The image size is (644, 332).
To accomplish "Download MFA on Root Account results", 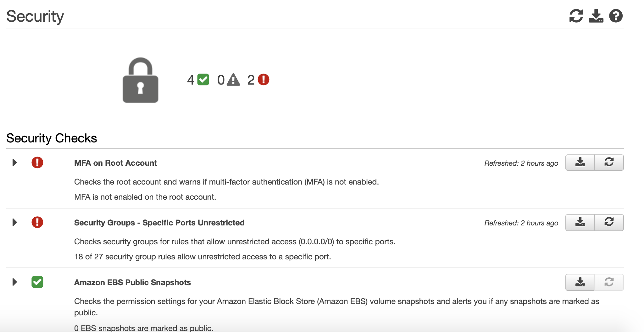I will 580,163.
